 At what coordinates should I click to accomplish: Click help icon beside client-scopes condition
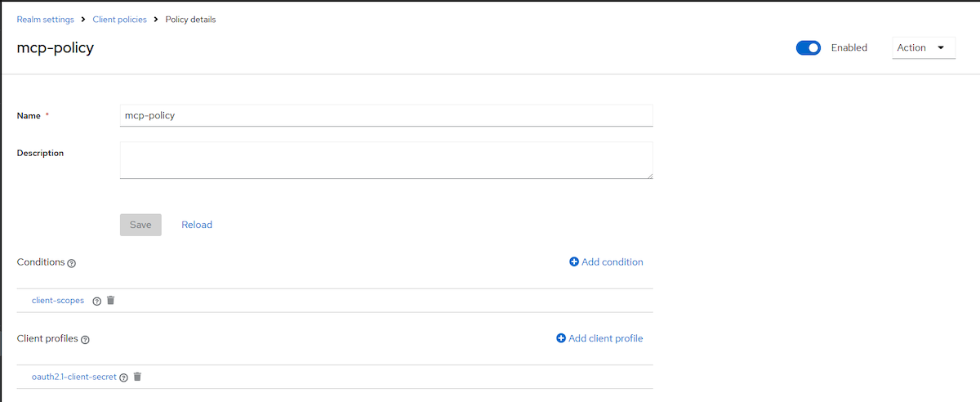tap(97, 301)
